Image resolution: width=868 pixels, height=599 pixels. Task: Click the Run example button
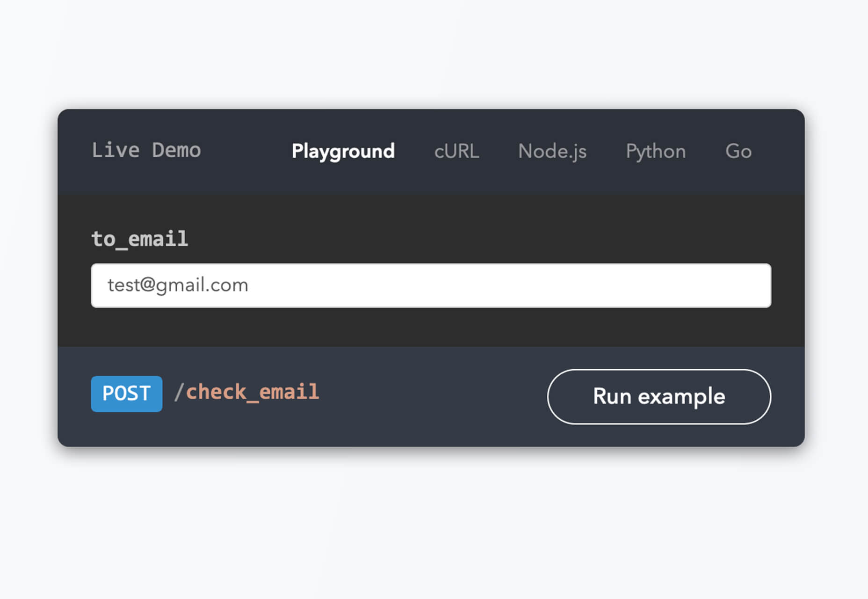coord(659,396)
